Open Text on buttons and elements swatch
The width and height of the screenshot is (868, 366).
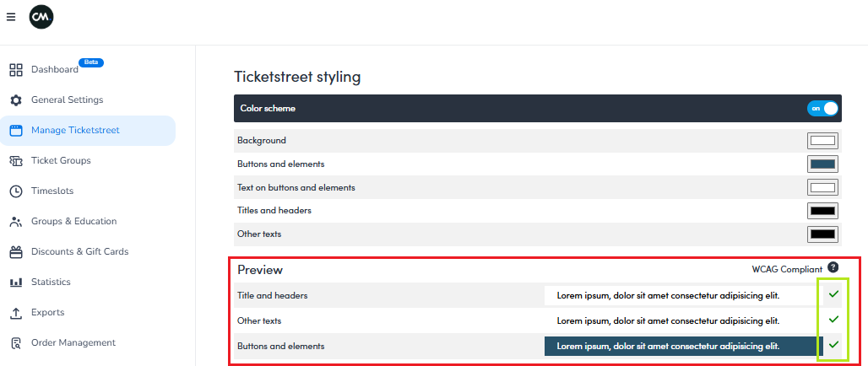822,187
